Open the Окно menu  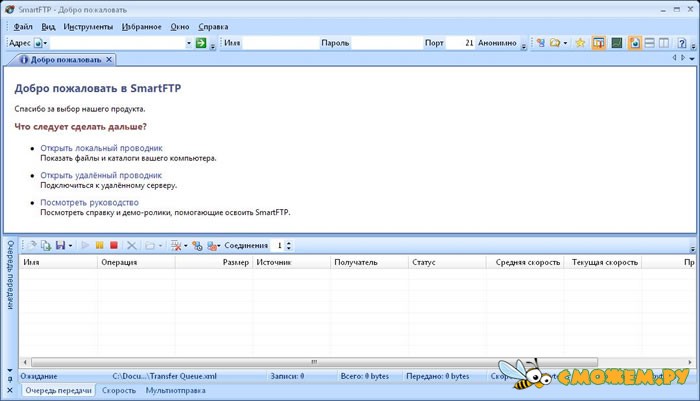coord(179,27)
